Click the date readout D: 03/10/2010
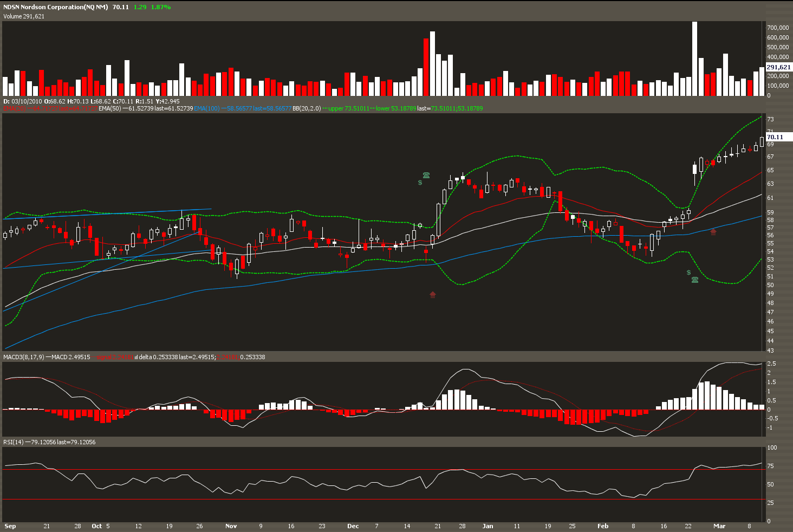 tap(23, 101)
